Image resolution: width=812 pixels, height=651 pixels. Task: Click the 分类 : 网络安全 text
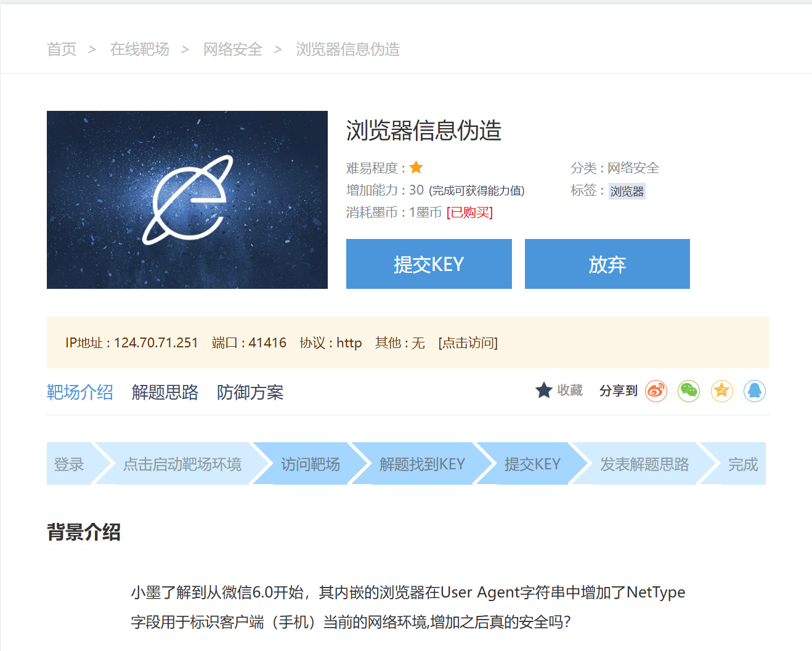pyautogui.click(x=615, y=168)
